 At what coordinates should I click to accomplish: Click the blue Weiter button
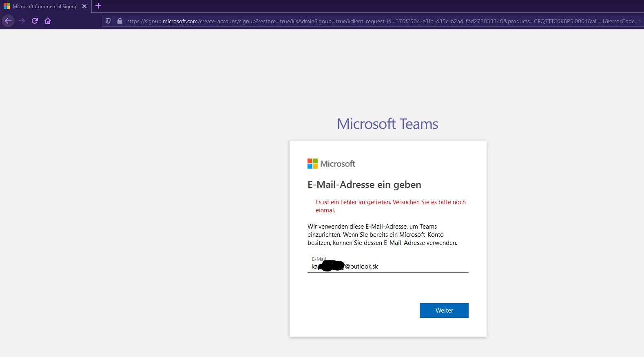coord(444,311)
